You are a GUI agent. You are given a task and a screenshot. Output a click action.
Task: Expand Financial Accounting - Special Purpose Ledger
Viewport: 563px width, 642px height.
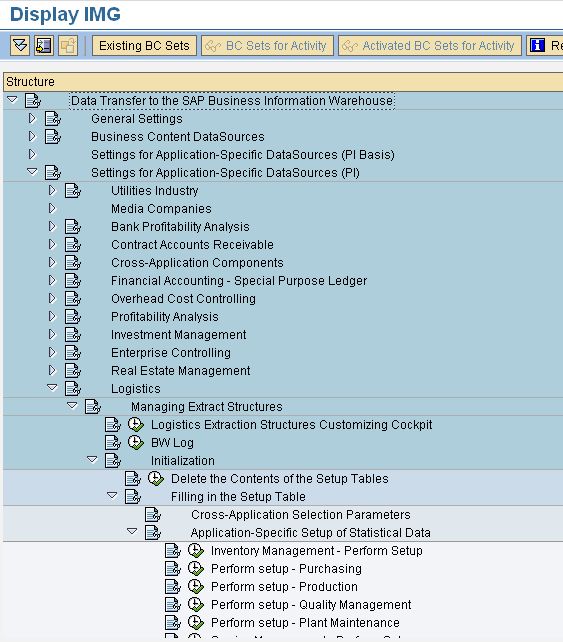(x=52, y=280)
